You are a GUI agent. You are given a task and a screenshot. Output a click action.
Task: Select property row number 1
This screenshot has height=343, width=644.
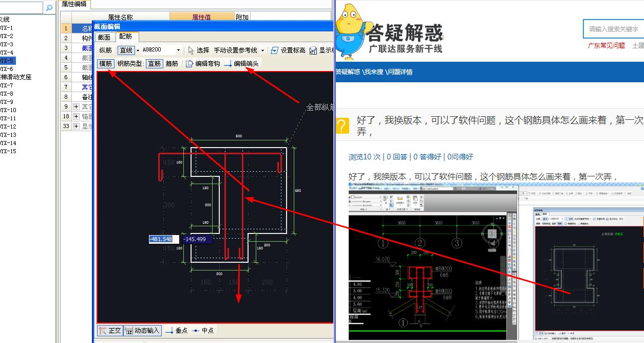[x=66, y=28]
